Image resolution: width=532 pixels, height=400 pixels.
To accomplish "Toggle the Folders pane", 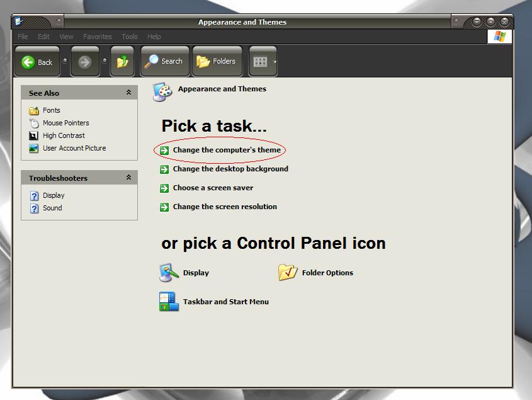I will click(x=217, y=61).
